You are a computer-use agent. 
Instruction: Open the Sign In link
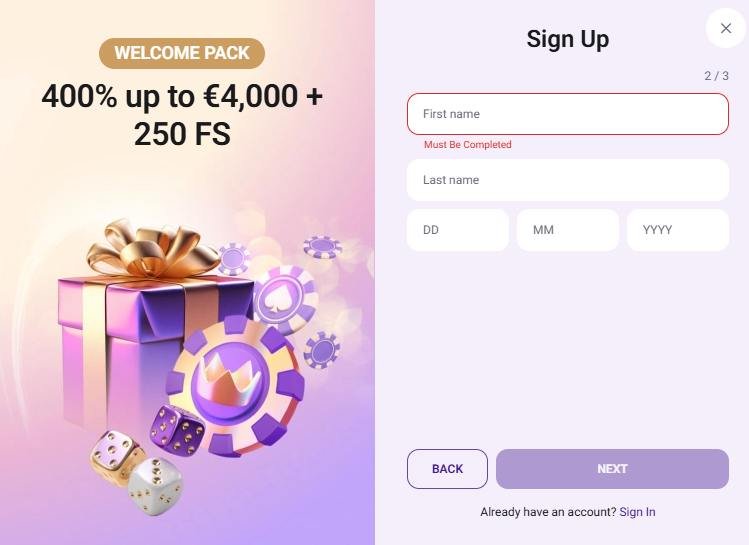click(637, 512)
